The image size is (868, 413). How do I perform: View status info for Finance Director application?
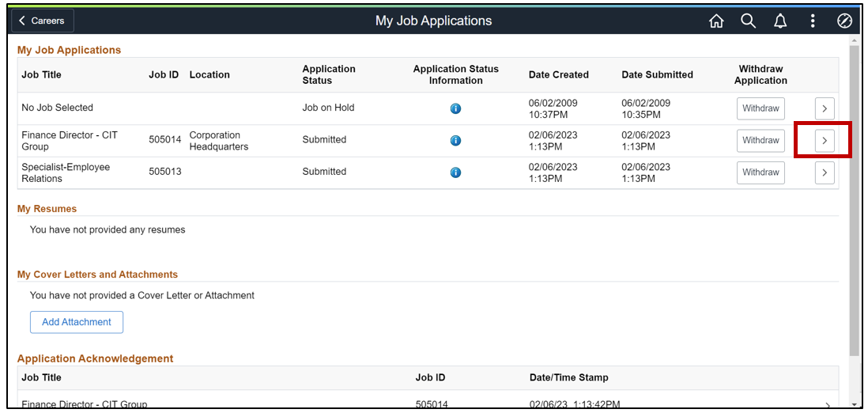(x=455, y=140)
